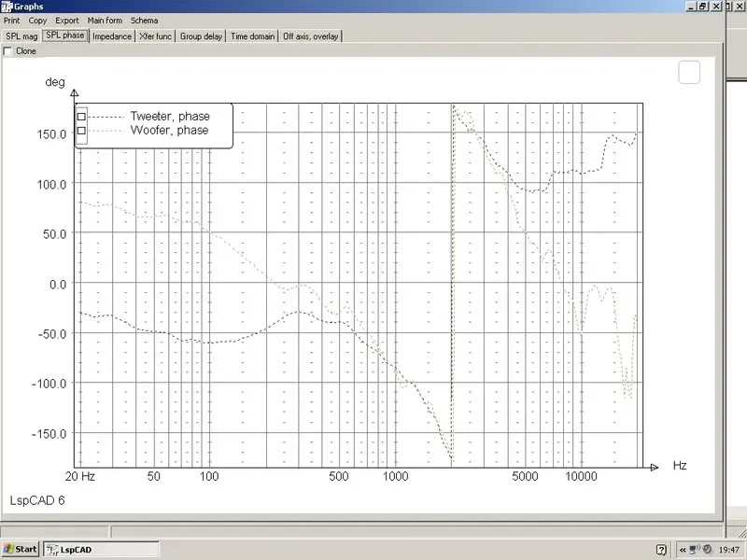
Task: Toggle the Tweeter, phase legend checkbox
Action: pyautogui.click(x=81, y=117)
